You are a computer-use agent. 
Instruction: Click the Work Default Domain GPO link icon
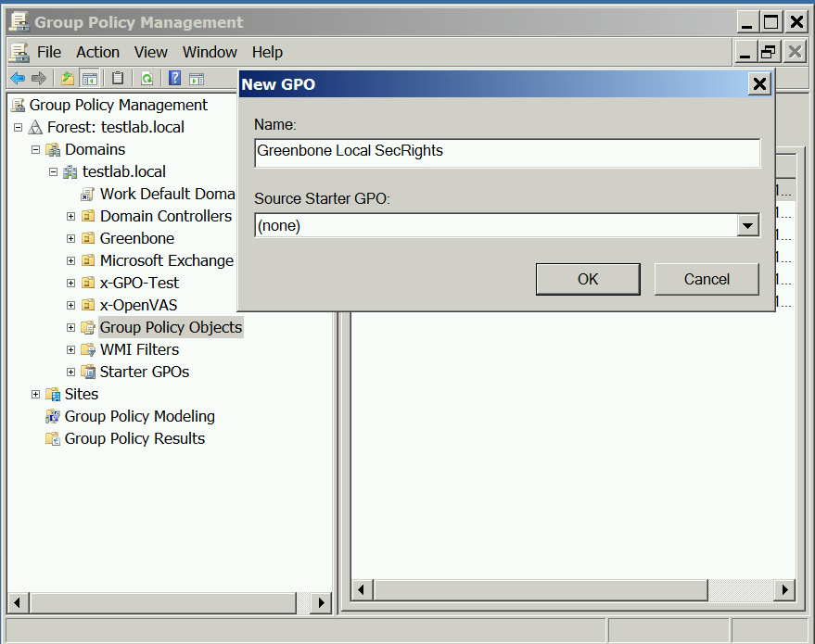pyautogui.click(x=87, y=195)
